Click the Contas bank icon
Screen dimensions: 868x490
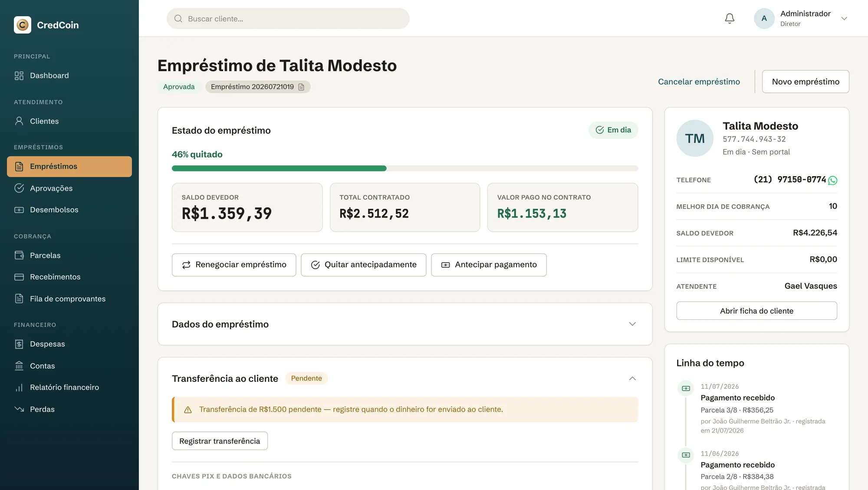click(x=19, y=366)
